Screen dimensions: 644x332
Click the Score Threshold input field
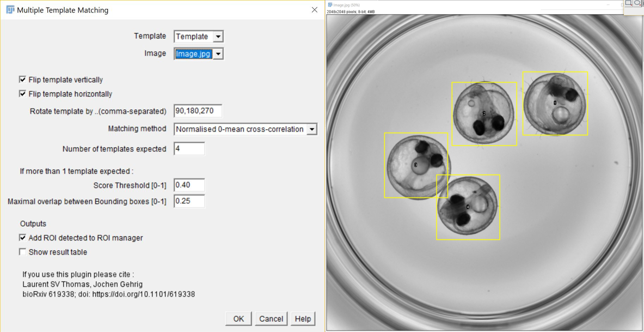point(189,185)
